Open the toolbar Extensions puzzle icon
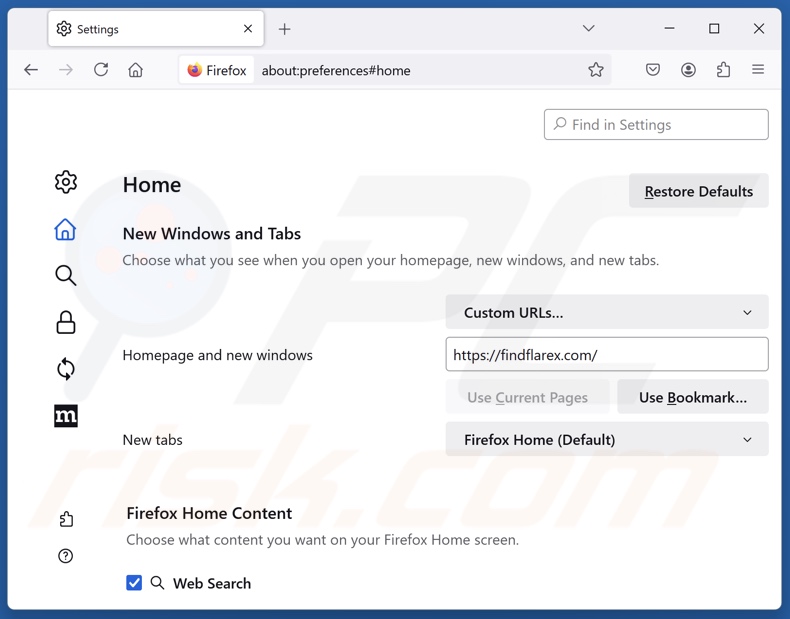The width and height of the screenshot is (790, 619). click(723, 70)
